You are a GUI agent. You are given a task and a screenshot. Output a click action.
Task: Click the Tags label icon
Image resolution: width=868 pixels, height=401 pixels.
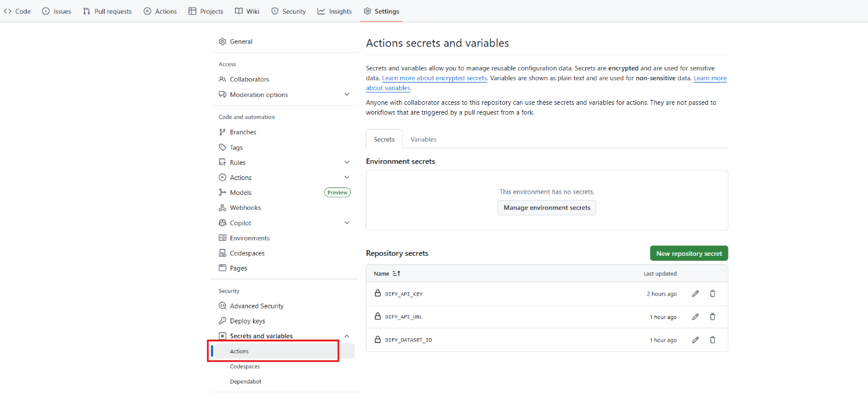223,148
